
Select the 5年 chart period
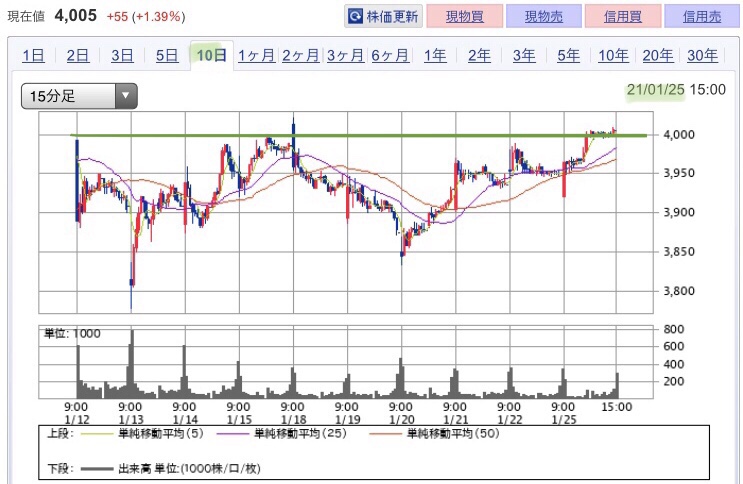[x=568, y=55]
